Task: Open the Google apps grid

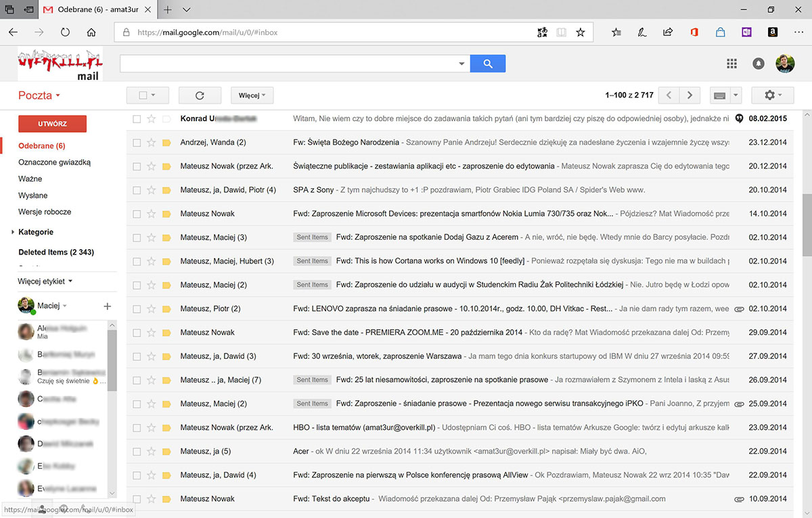Action: [731, 64]
